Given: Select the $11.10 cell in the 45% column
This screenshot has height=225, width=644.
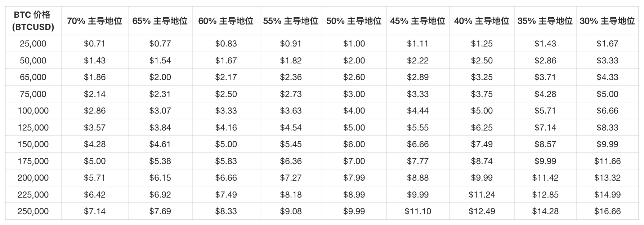Looking at the screenshot, I should pos(417,211).
